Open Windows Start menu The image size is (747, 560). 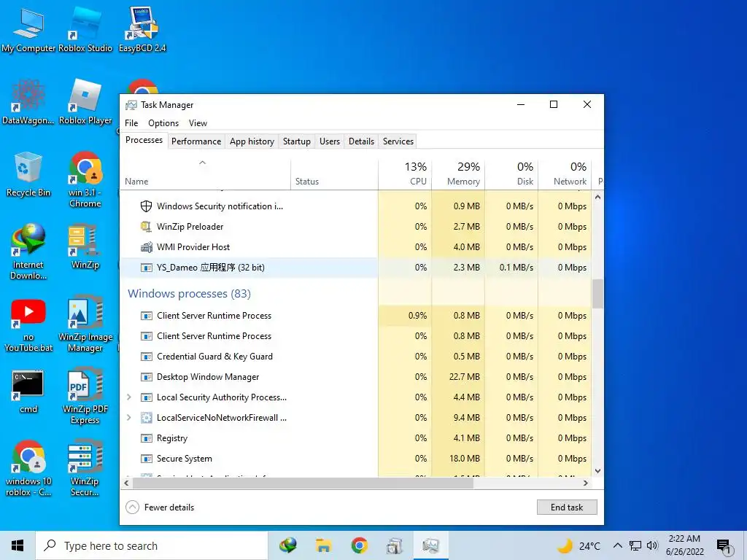[18, 545]
